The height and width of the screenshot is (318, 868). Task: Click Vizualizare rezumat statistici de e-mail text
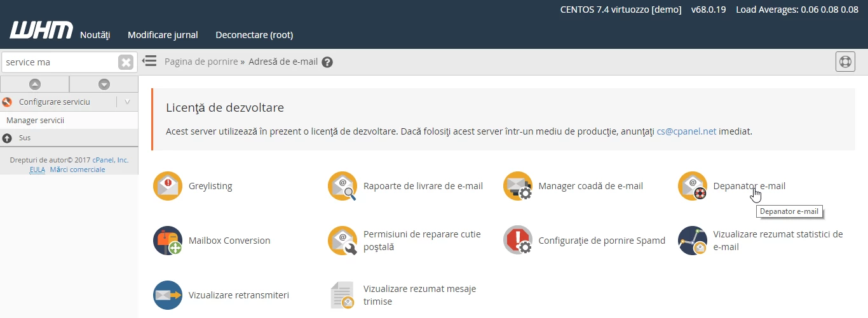(778, 241)
